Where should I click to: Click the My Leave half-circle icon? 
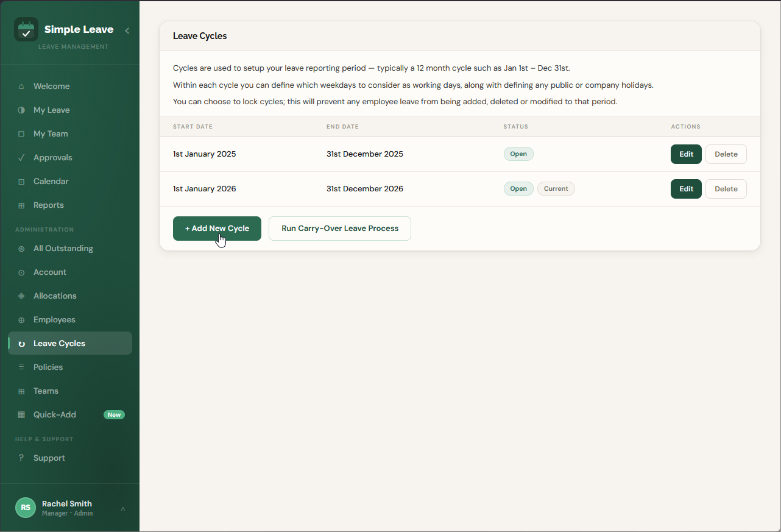pos(21,110)
